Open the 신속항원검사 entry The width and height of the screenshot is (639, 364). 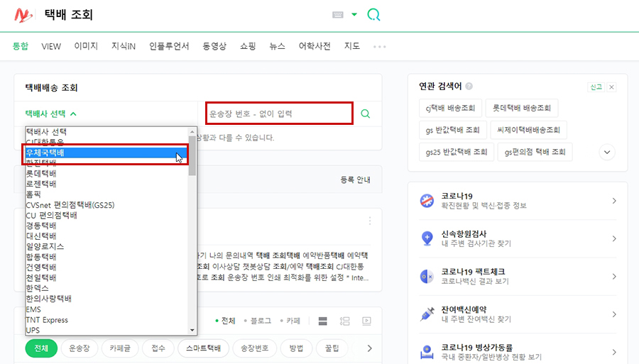tap(518, 238)
